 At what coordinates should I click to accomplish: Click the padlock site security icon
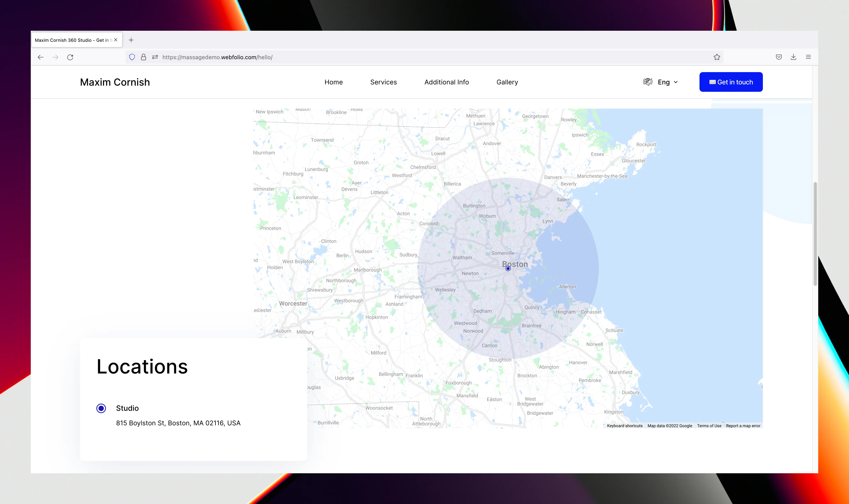143,57
